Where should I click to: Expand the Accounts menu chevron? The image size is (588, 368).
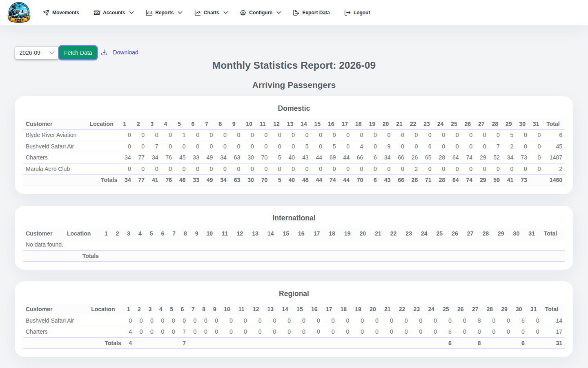[x=131, y=13]
